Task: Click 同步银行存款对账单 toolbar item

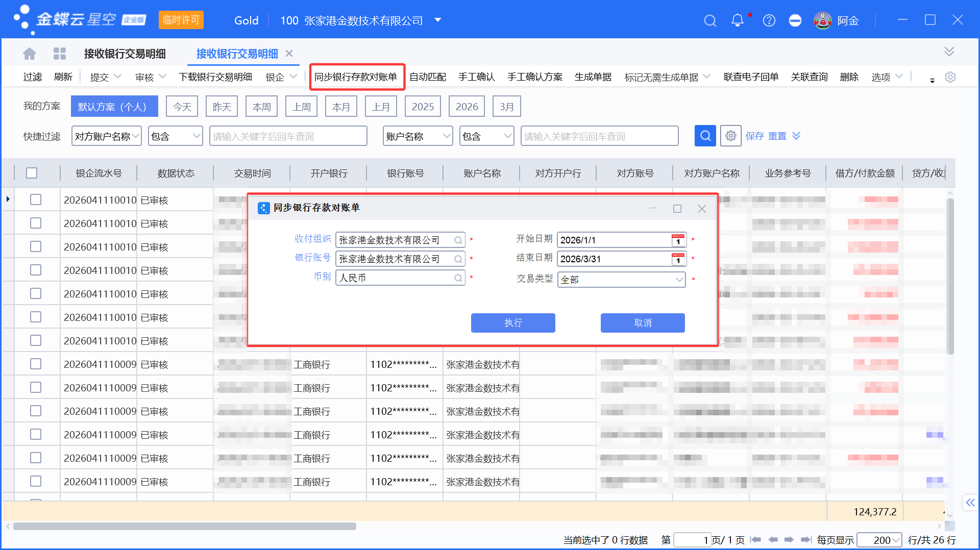Action: 356,77
